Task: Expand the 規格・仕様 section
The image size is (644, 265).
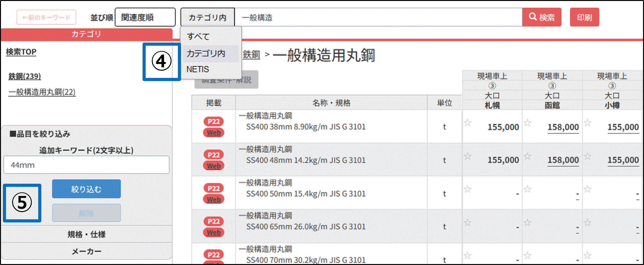Action: [x=86, y=234]
